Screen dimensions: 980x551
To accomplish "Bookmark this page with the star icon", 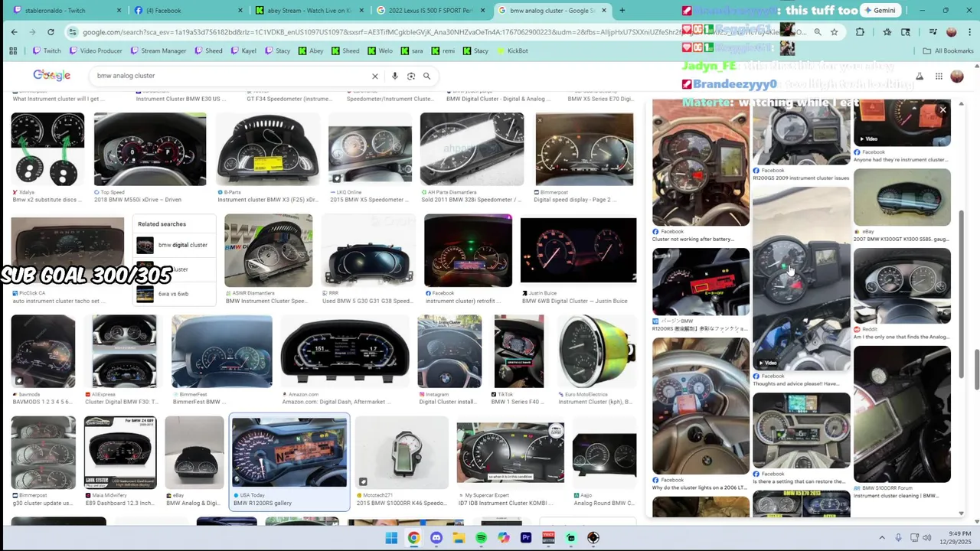I will click(x=835, y=32).
